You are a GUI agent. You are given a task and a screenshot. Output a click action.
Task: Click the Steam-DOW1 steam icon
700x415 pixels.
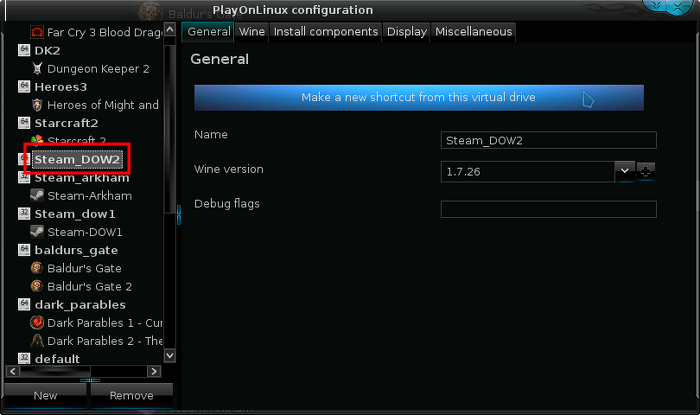[x=37, y=232]
